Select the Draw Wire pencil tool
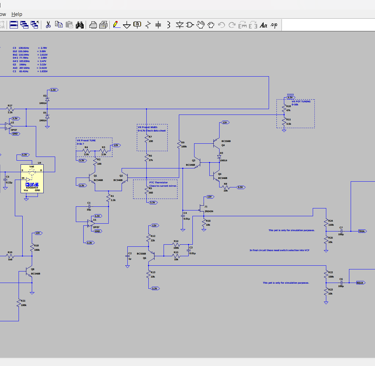The image size is (375, 366). tap(116, 25)
